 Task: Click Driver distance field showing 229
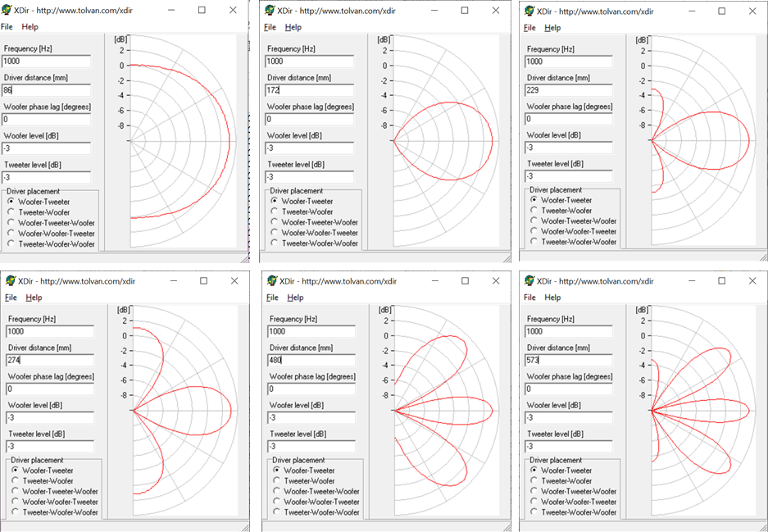[x=569, y=90]
